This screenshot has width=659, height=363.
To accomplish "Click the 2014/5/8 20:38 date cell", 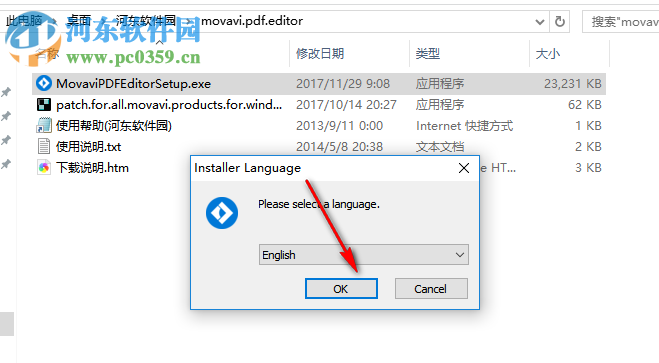I will (x=340, y=147).
